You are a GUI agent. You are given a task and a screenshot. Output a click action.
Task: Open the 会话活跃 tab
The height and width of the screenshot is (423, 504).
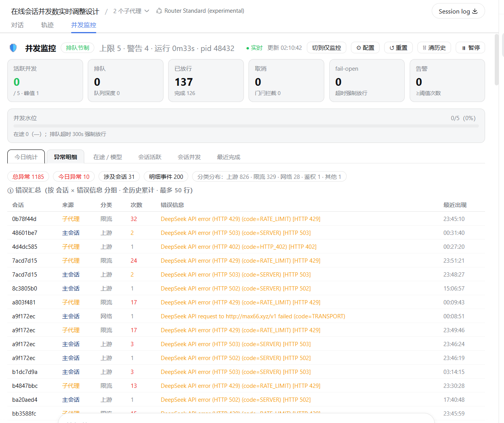[150, 157]
